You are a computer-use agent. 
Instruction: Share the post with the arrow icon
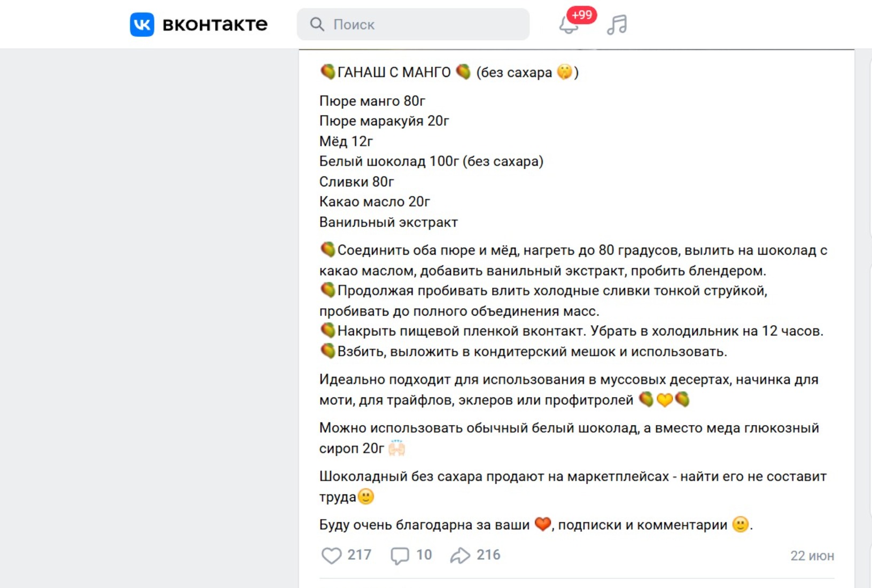460,555
